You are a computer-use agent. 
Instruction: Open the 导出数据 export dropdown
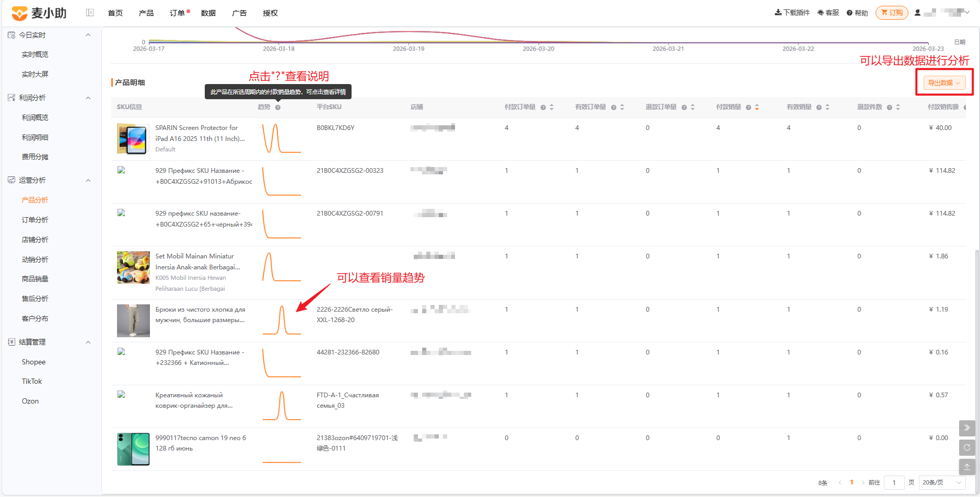944,82
